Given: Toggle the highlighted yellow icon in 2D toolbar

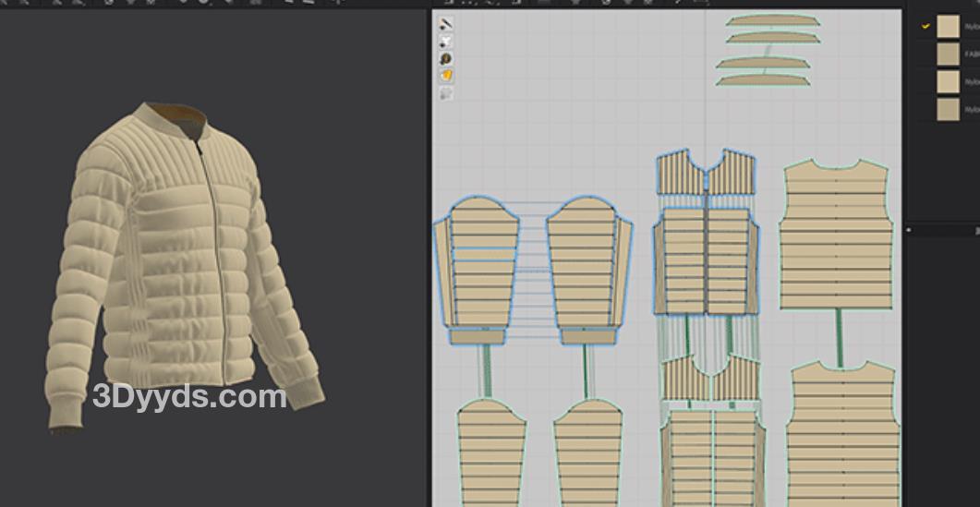Looking at the screenshot, I should pyautogui.click(x=446, y=75).
